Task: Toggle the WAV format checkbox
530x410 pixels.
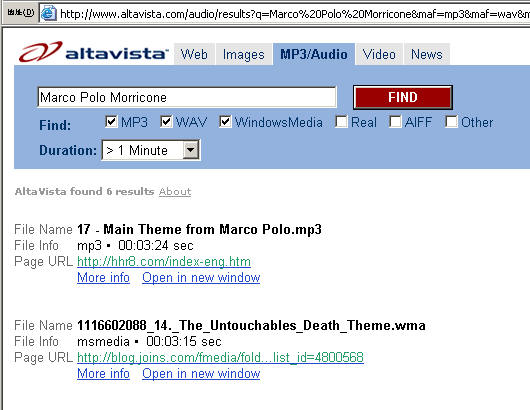Action: click(x=166, y=121)
